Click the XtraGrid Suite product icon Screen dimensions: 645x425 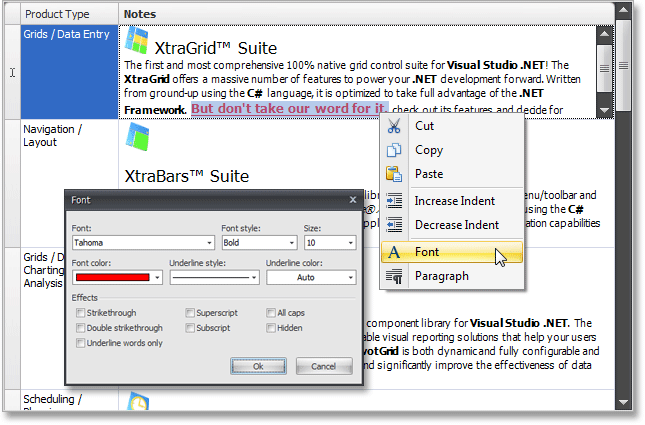click(x=137, y=40)
